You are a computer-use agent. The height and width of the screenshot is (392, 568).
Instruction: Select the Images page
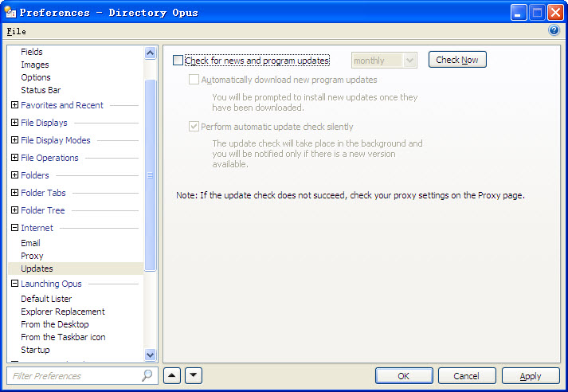click(35, 65)
